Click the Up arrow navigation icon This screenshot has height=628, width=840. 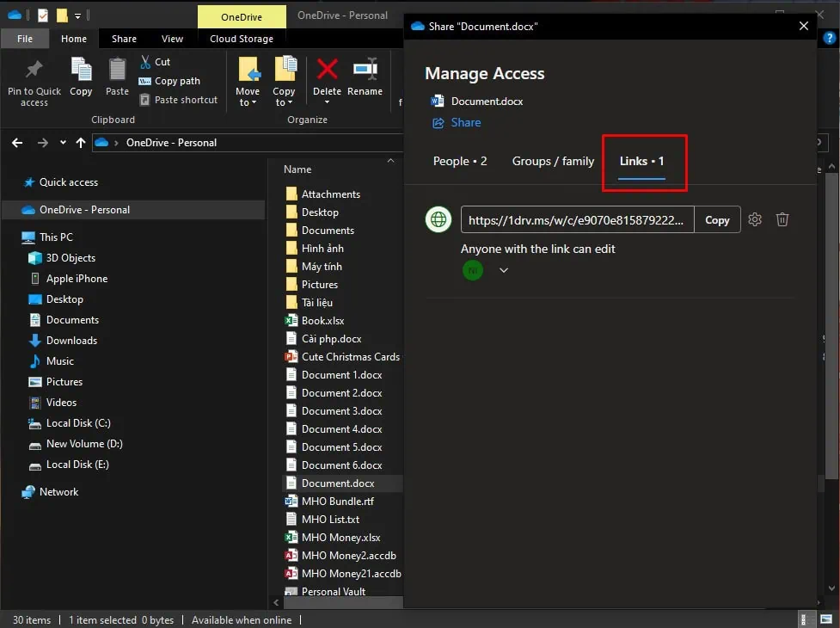click(81, 143)
